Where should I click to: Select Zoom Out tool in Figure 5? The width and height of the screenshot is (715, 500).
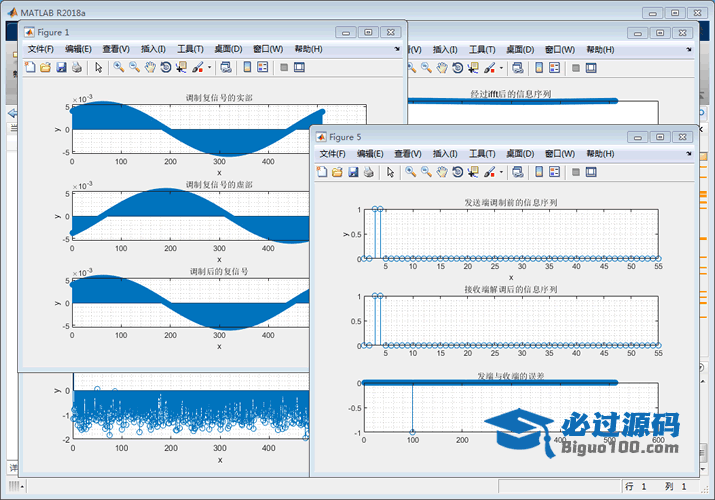(425, 173)
